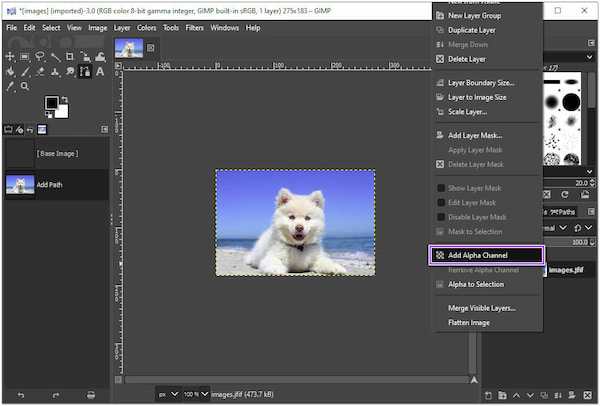Open the Images tab in left dock
The height and width of the screenshot is (406, 600).
42,130
